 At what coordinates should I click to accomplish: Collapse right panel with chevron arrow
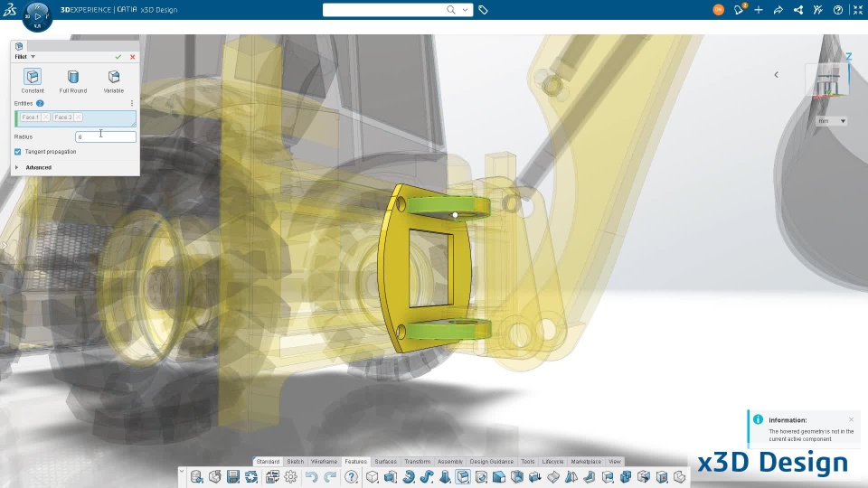point(776,75)
